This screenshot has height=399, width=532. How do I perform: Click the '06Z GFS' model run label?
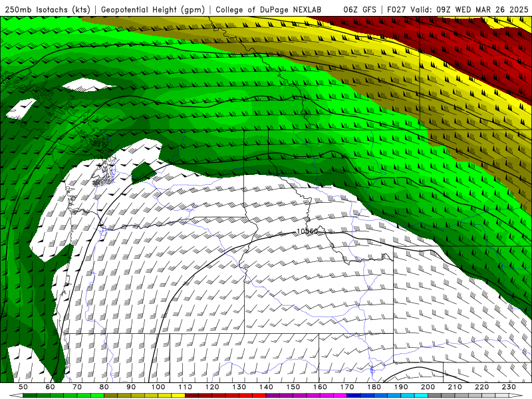point(360,9)
